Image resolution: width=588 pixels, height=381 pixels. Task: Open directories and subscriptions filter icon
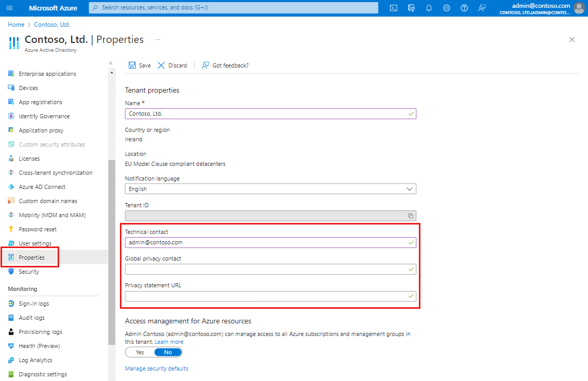coord(411,8)
